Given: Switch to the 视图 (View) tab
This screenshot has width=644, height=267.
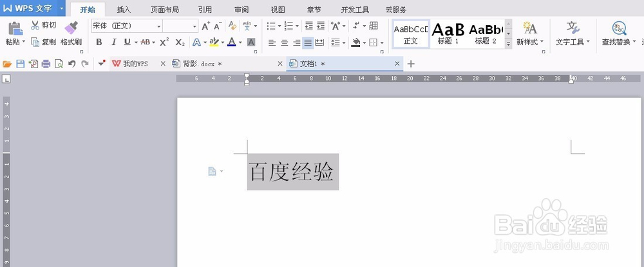Looking at the screenshot, I should point(278,10).
